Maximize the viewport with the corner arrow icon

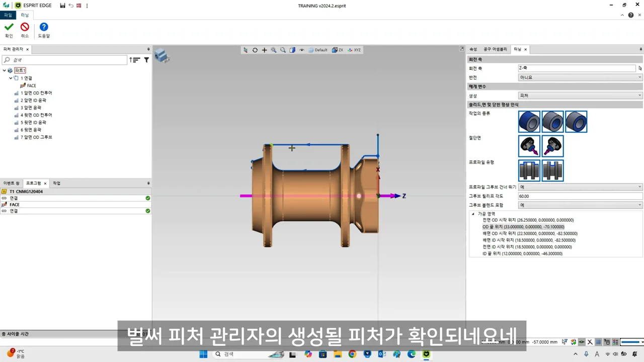462,49
